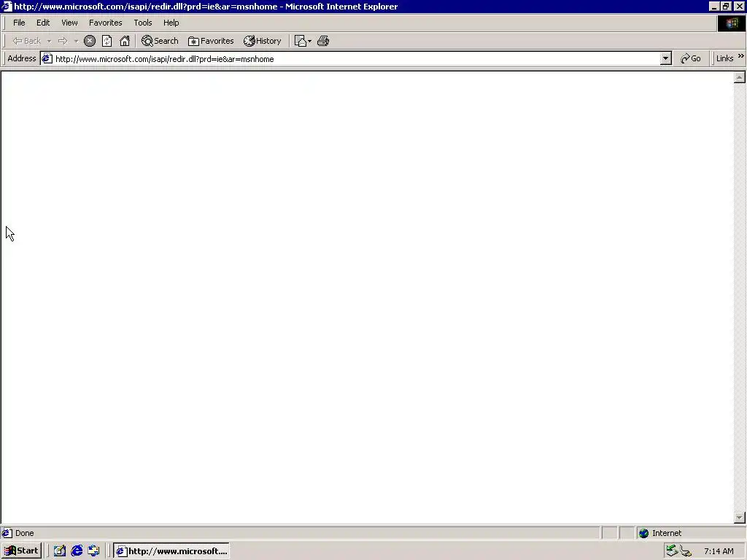Viewport: 747px width, 560px height.
Task: Open the Favorites menu in menu bar
Action: 105,23
